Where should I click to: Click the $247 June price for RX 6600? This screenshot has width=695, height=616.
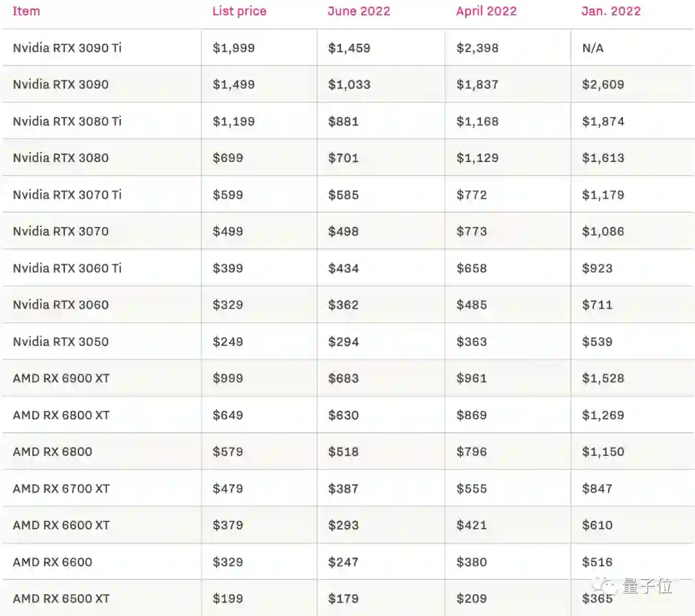tap(343, 562)
